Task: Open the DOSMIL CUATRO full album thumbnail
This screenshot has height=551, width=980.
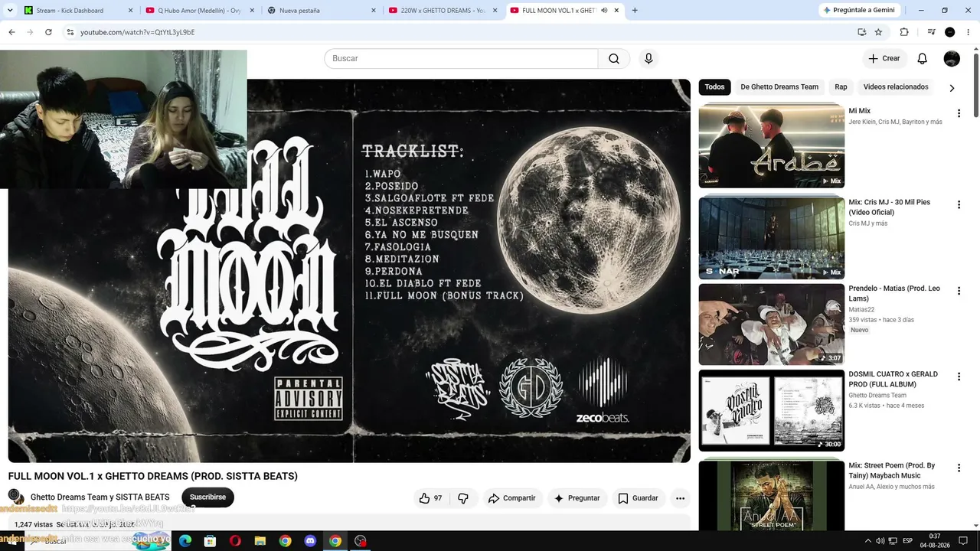Action: click(x=772, y=410)
